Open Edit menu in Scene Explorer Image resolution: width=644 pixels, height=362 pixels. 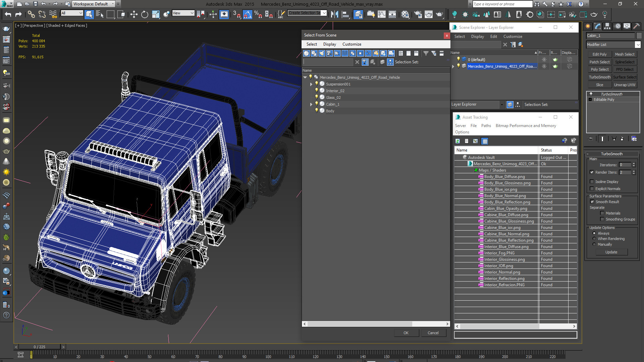(x=493, y=37)
